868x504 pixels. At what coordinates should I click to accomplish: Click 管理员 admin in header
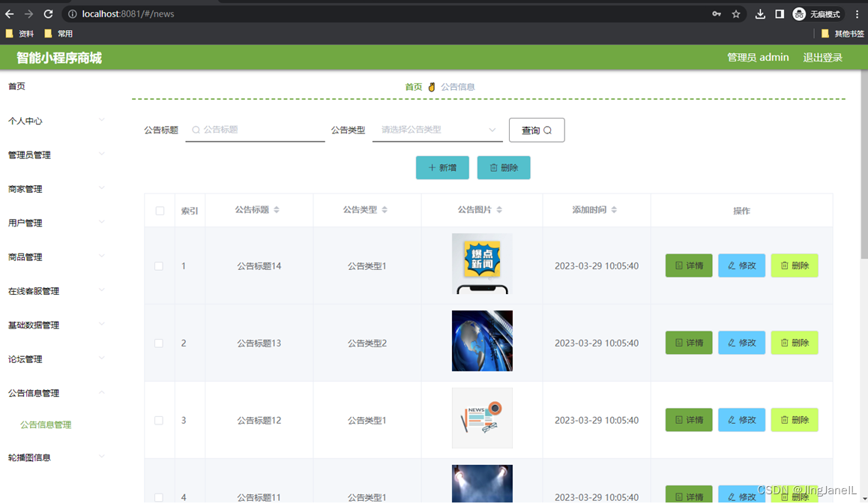pos(758,58)
